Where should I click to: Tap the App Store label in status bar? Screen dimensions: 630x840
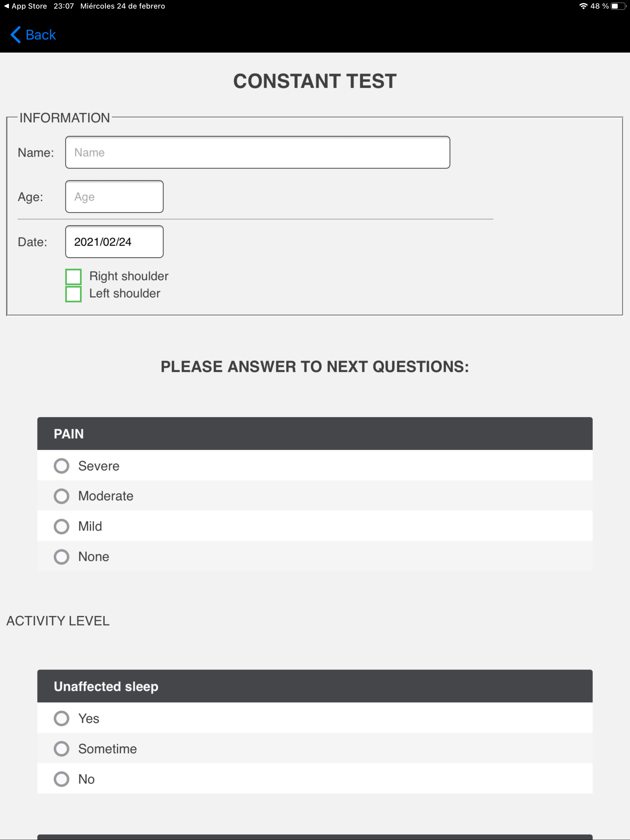tap(29, 6)
